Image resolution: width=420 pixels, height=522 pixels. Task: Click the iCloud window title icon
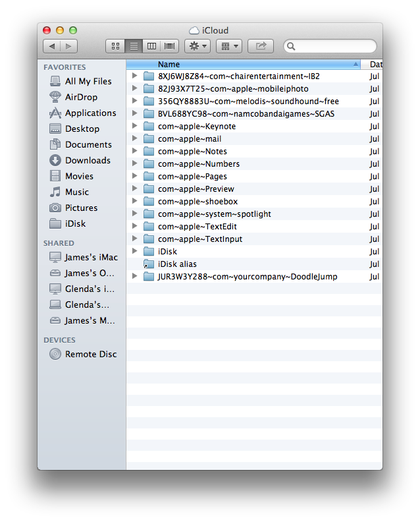pyautogui.click(x=194, y=30)
